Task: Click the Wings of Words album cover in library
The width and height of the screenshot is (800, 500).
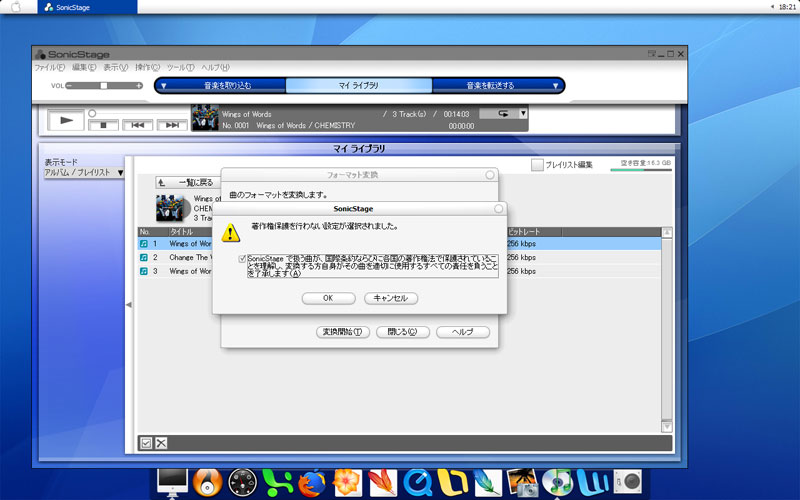Action: click(x=170, y=208)
